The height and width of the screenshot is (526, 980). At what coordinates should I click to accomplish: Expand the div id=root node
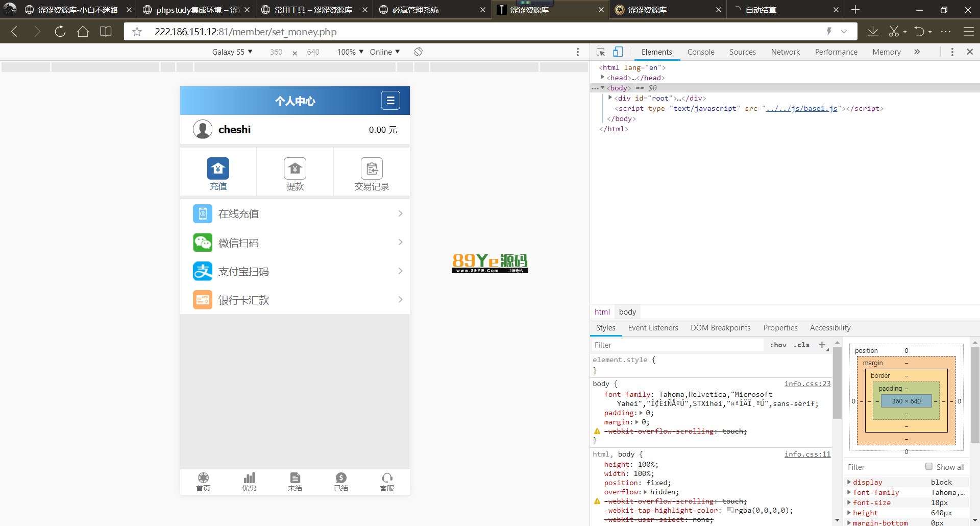[x=610, y=98]
